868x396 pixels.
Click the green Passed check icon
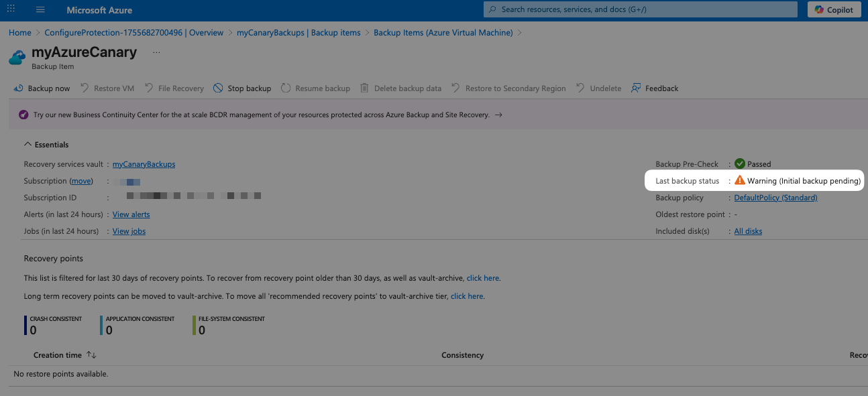click(740, 163)
